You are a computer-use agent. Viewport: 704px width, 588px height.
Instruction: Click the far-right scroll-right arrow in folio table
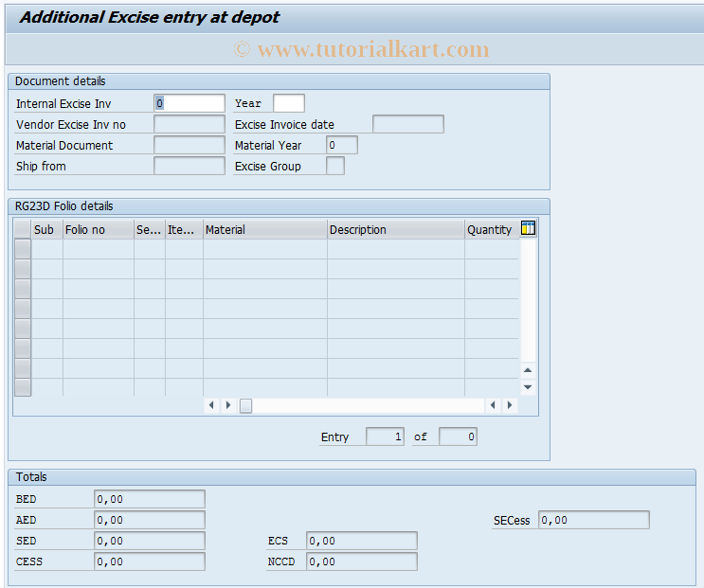coord(510,405)
